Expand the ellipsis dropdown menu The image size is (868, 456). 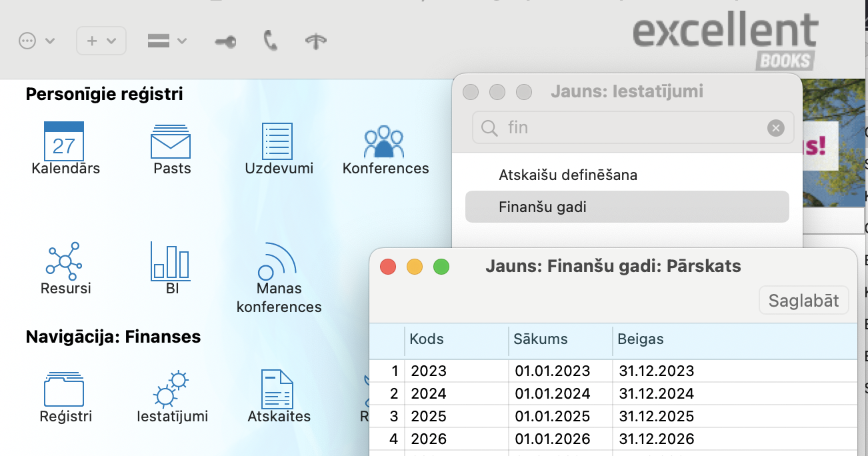[x=36, y=41]
